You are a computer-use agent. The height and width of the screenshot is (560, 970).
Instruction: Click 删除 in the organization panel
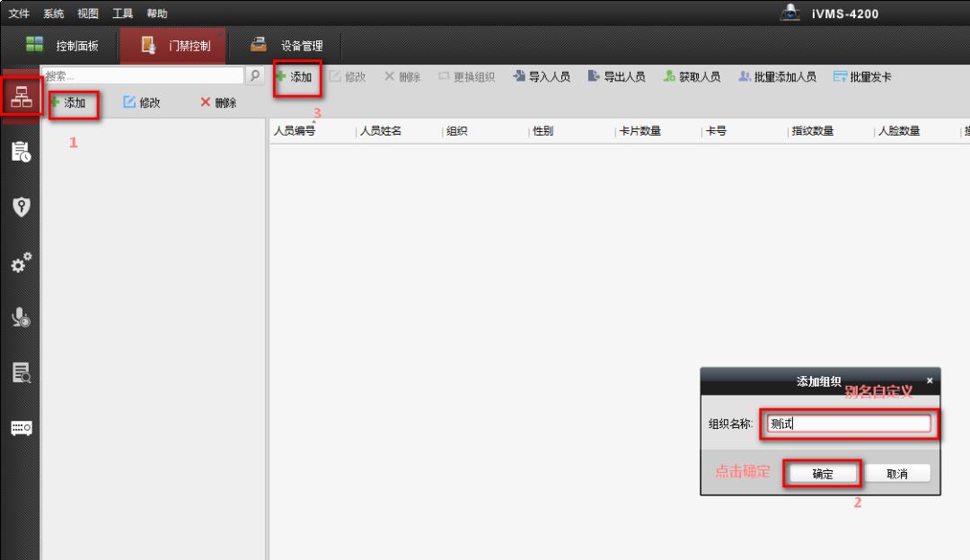(218, 102)
